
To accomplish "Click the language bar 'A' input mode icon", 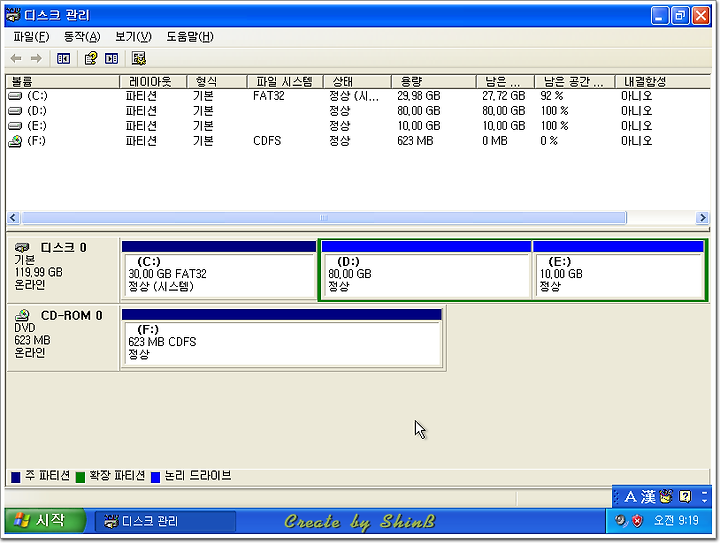I will (x=630, y=497).
